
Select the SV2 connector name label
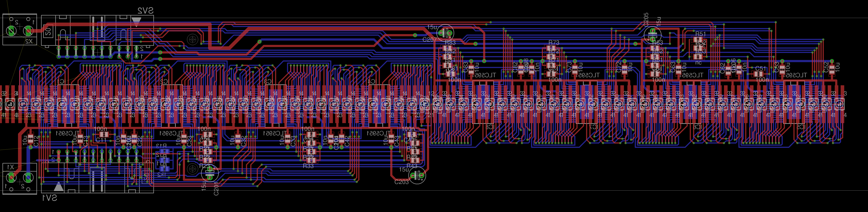(145, 11)
